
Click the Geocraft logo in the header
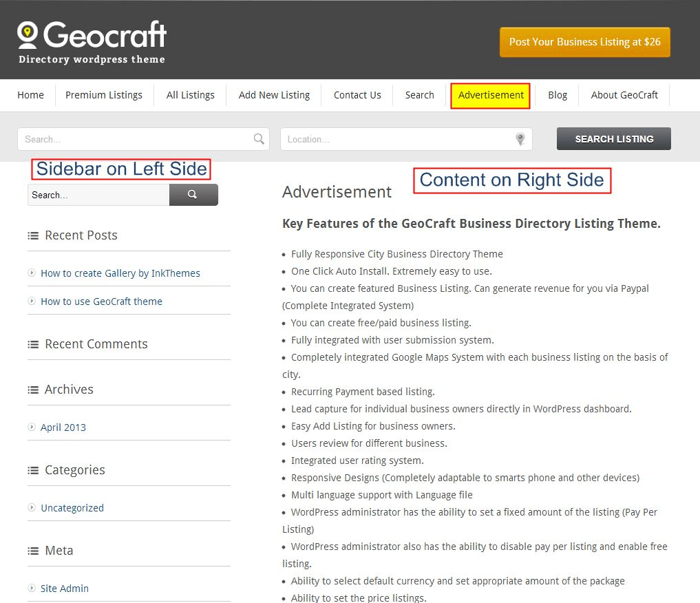(92, 35)
